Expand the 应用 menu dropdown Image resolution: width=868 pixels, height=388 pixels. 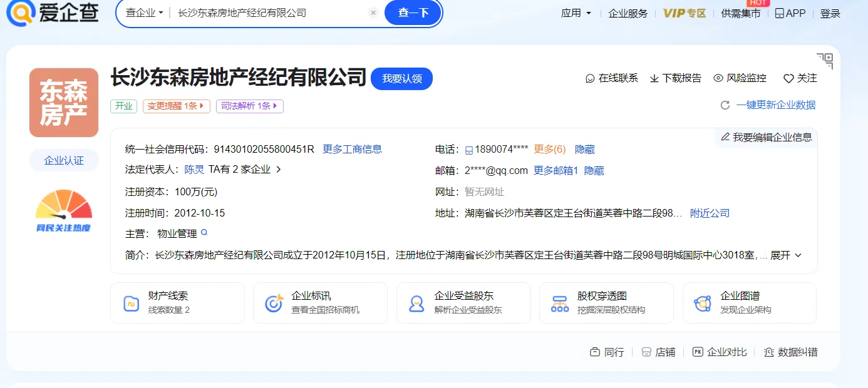(x=576, y=13)
